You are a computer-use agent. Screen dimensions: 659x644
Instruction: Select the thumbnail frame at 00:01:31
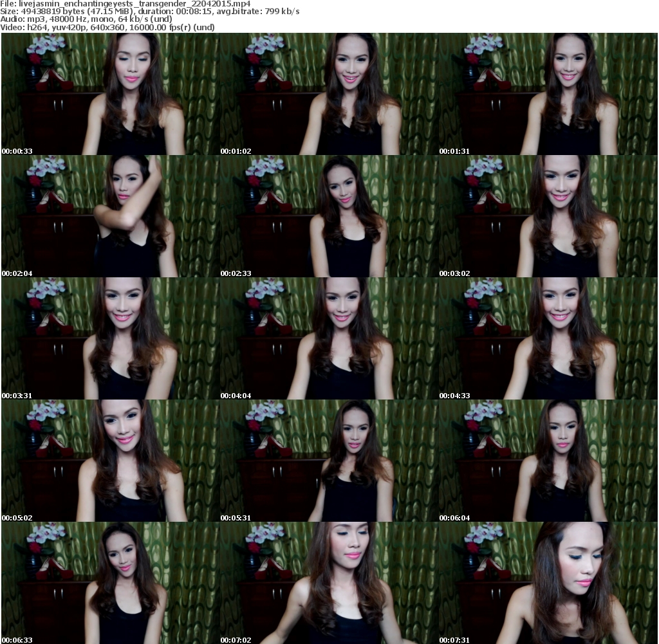548,94
